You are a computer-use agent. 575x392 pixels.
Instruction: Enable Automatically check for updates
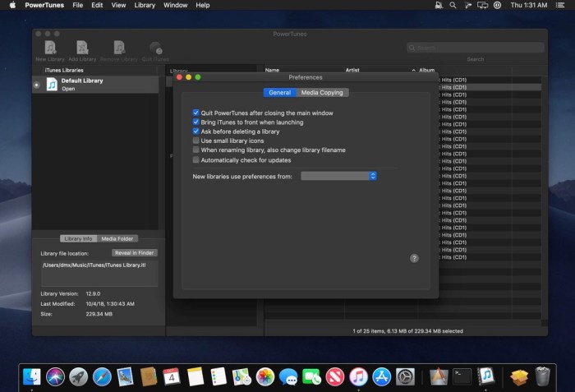click(195, 160)
